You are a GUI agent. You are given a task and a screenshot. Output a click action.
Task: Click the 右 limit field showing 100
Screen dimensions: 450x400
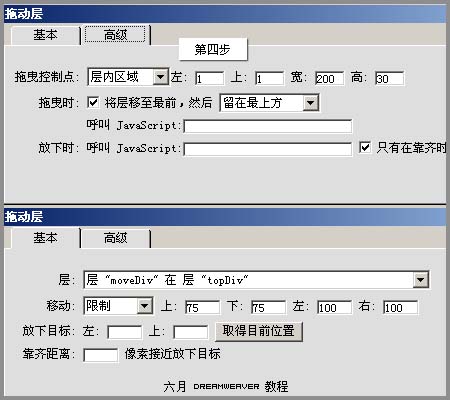400,307
